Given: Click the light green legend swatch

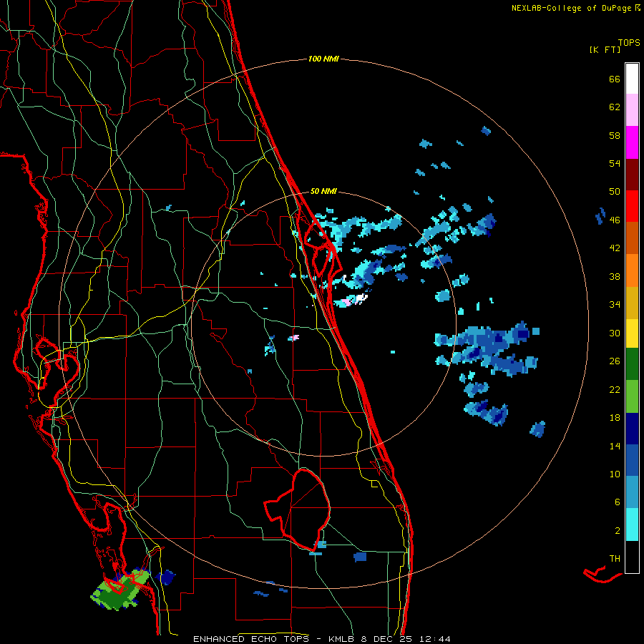Looking at the screenshot, I should [632, 396].
